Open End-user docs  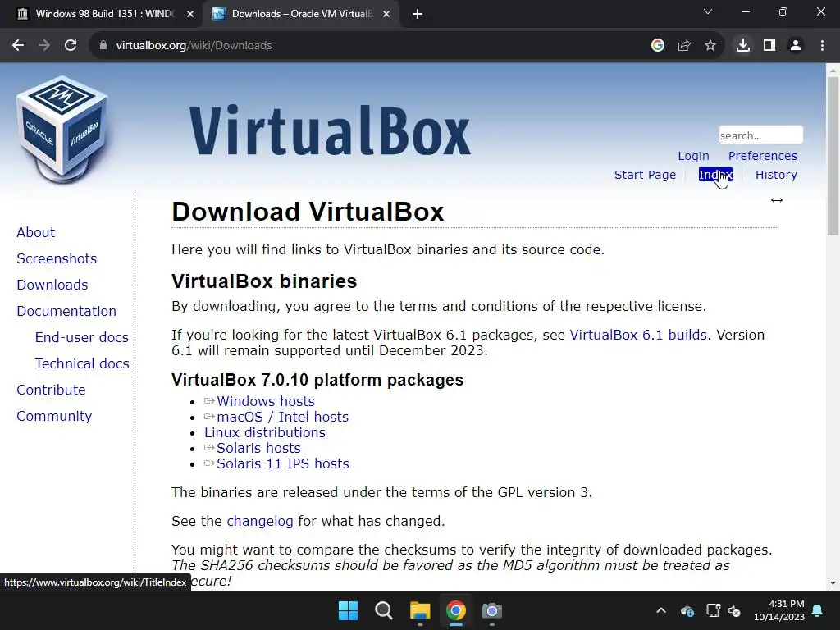click(82, 337)
